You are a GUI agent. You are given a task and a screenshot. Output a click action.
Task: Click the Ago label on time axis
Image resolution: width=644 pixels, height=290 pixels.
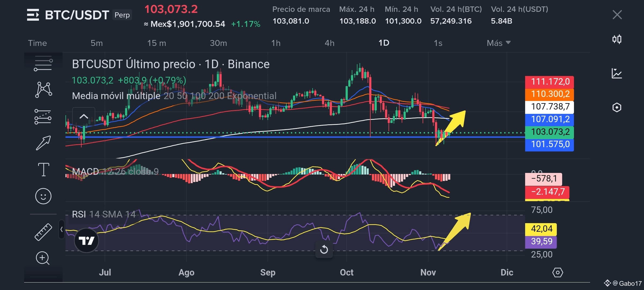point(186,273)
